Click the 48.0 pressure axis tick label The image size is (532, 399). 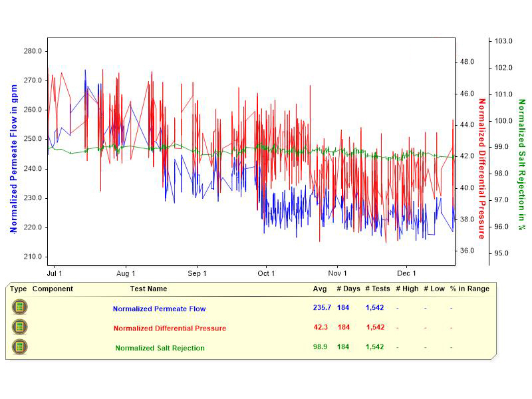[467, 62]
